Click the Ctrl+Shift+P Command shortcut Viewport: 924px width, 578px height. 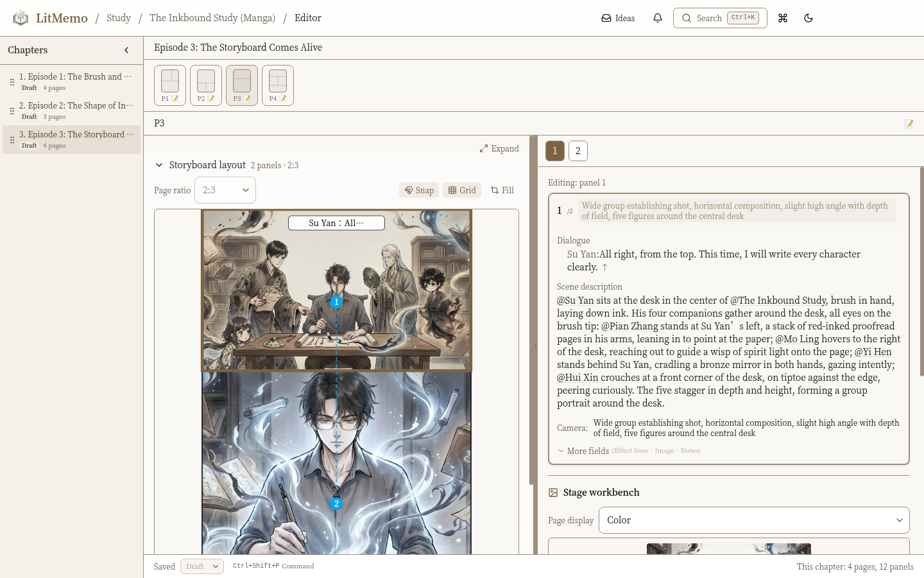click(273, 566)
